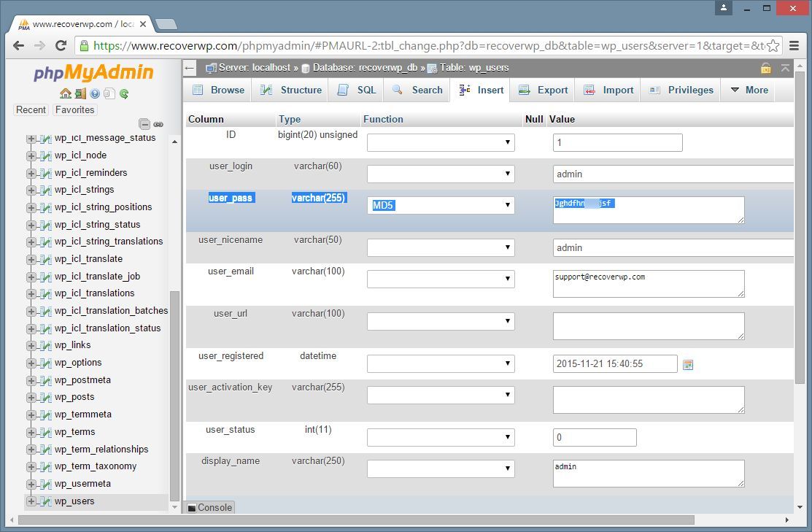Reload the navigation panel green icon
Image resolution: width=812 pixels, height=532 pixels.
[x=124, y=93]
